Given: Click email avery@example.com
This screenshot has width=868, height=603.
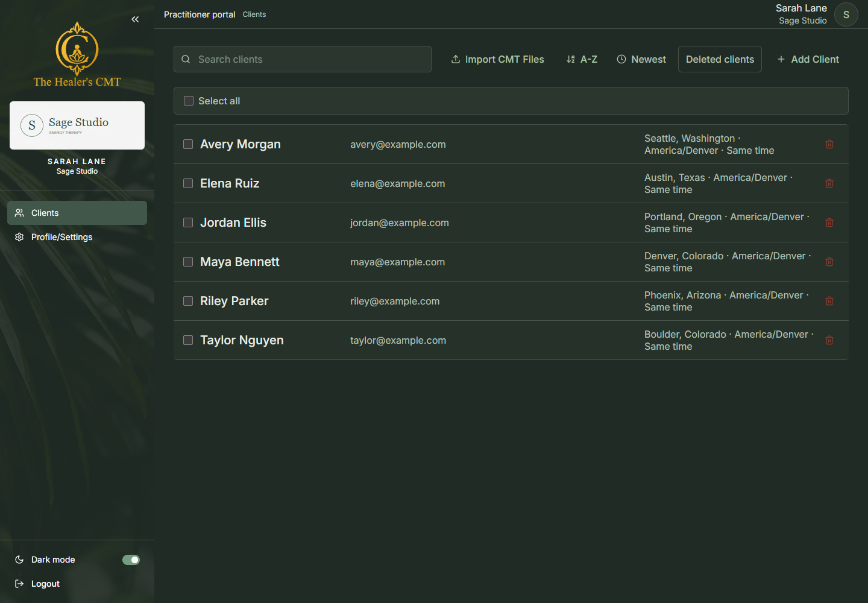Looking at the screenshot, I should [x=398, y=144].
